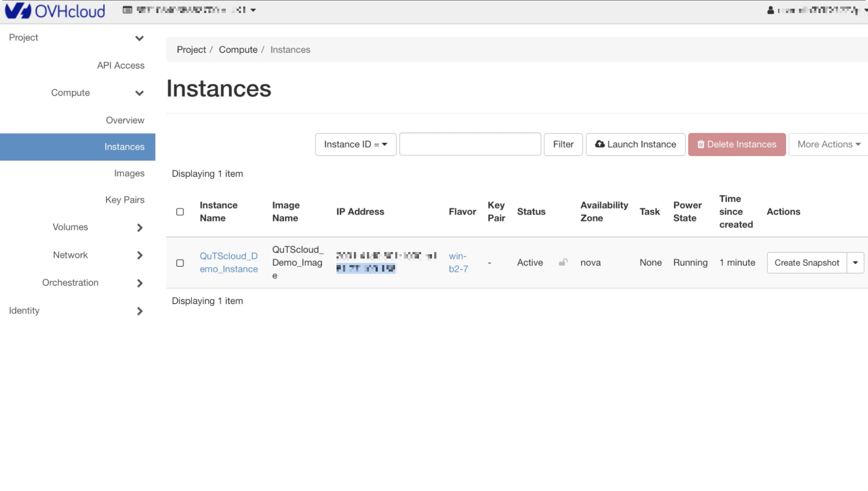This screenshot has width=868, height=491.
Task: Open the More Actions dropdown
Action: point(828,144)
